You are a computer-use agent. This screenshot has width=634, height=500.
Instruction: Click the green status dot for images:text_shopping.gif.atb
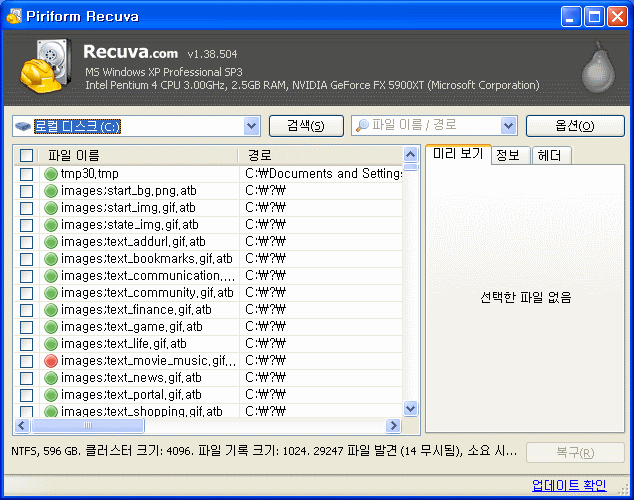51,411
